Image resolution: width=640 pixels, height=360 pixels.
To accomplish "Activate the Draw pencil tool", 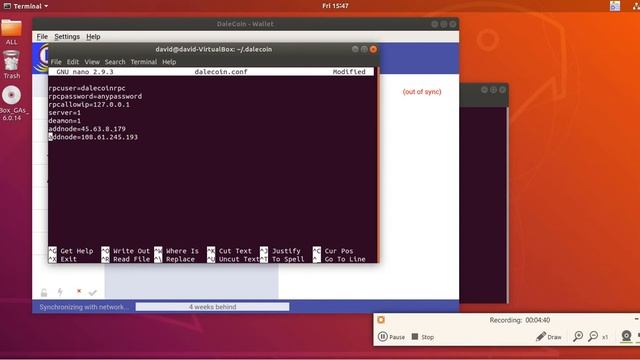I will (x=549, y=337).
